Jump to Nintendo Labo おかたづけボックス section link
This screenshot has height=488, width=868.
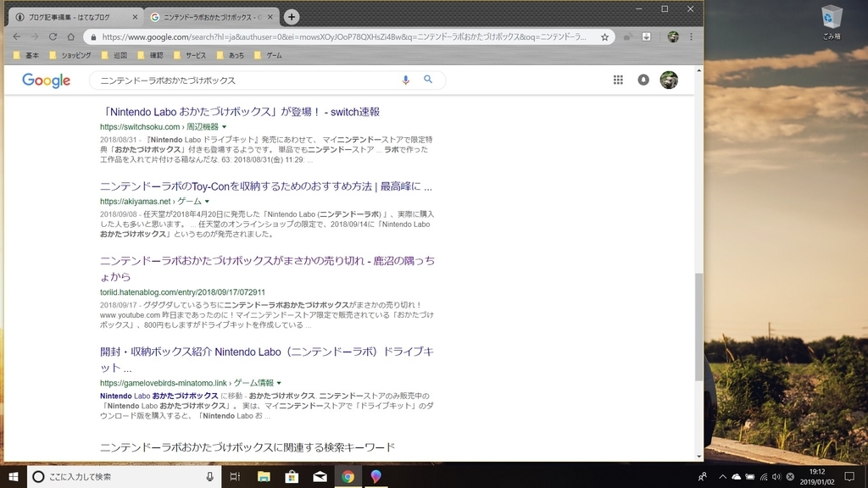tap(159, 396)
